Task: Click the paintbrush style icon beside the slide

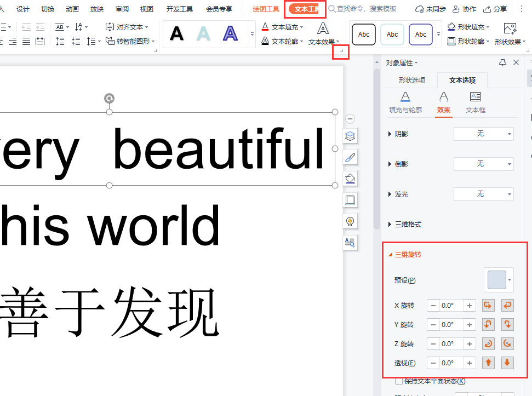Action: click(350, 158)
